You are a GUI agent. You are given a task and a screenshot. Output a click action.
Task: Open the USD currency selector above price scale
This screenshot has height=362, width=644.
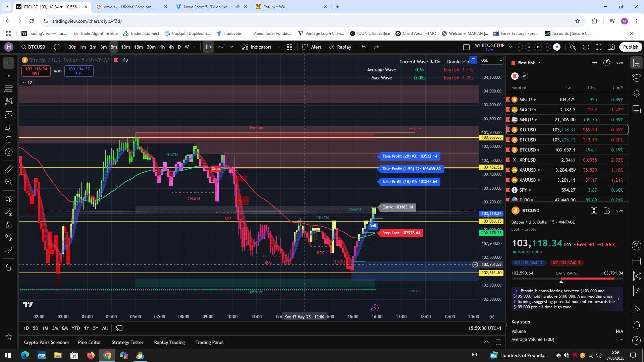tap(491, 60)
